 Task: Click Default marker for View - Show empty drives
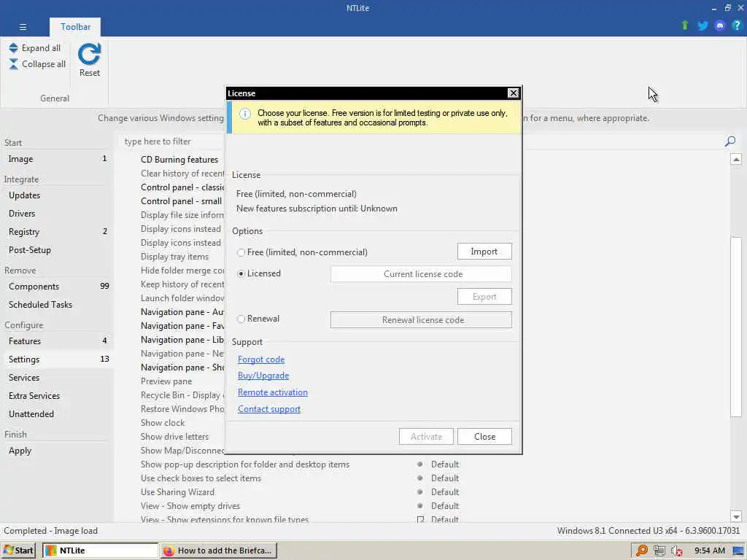[419, 506]
